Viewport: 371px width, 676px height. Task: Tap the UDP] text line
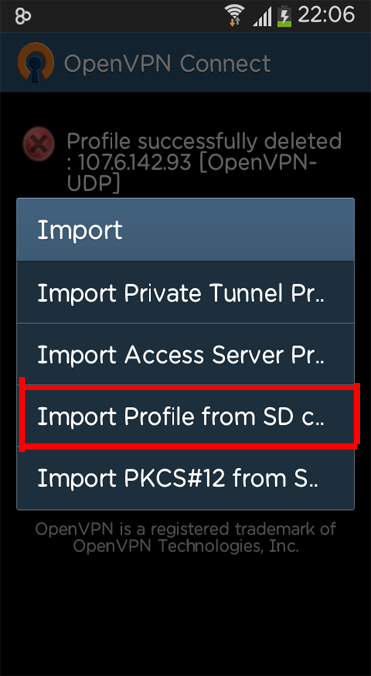[x=93, y=183]
